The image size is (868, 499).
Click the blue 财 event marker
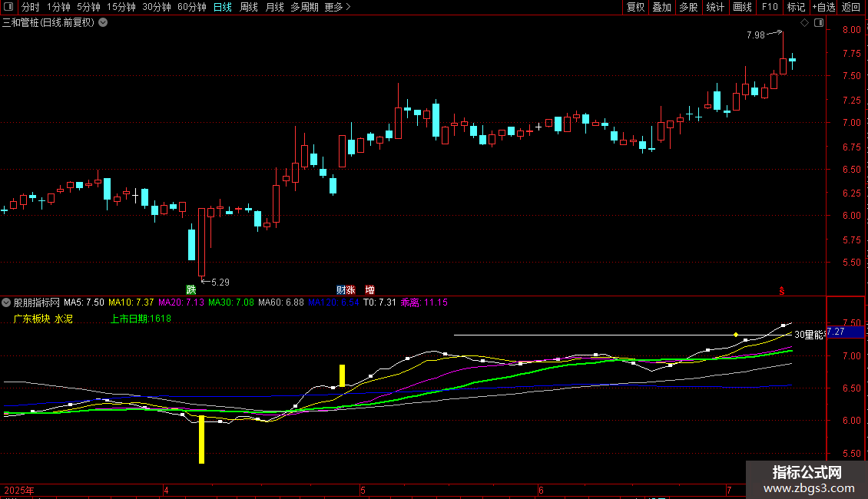click(x=341, y=290)
